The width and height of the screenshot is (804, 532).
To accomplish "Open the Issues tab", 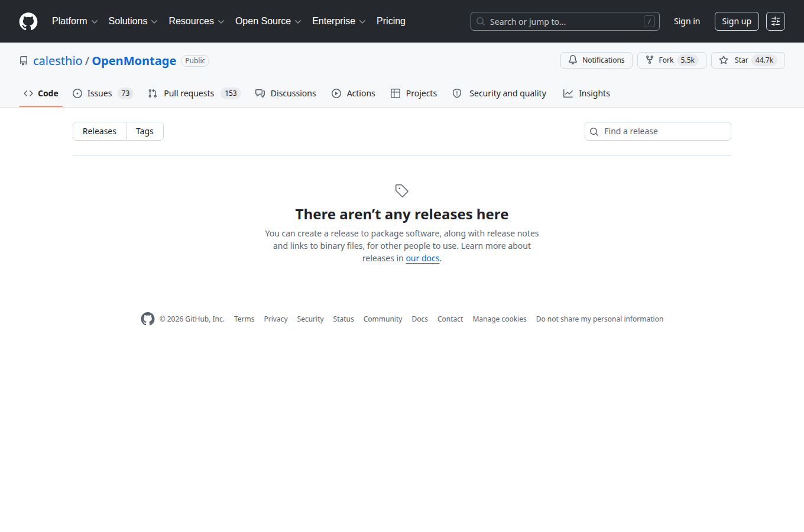I will pos(103,93).
